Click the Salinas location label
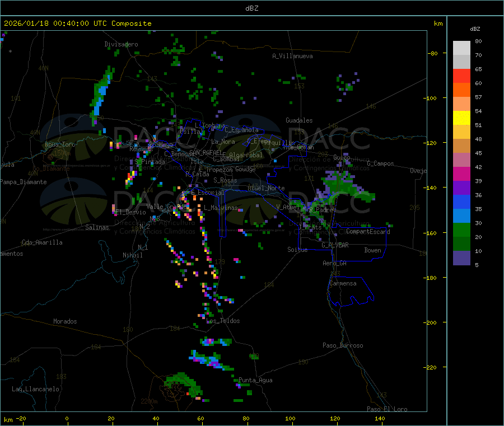 97,227
